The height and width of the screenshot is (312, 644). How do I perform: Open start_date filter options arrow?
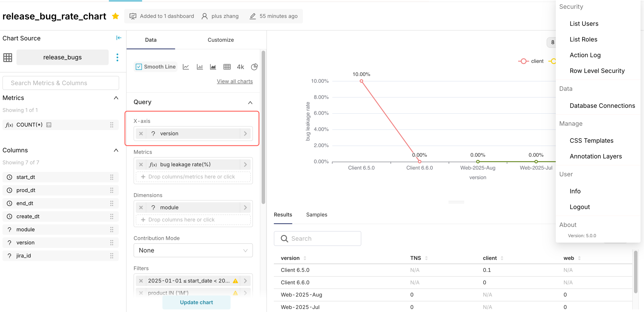pos(245,281)
